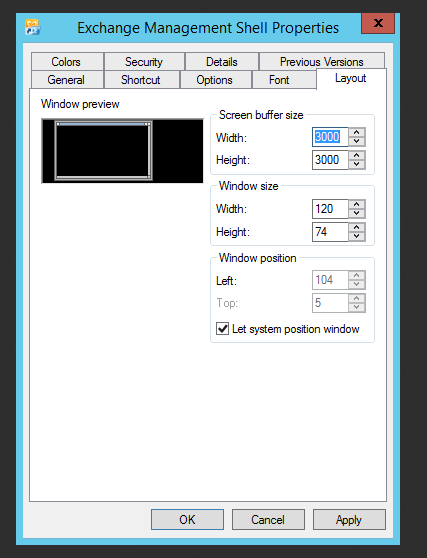The image size is (427, 558).
Task: Increase window size width with up arrow
Action: [357, 204]
